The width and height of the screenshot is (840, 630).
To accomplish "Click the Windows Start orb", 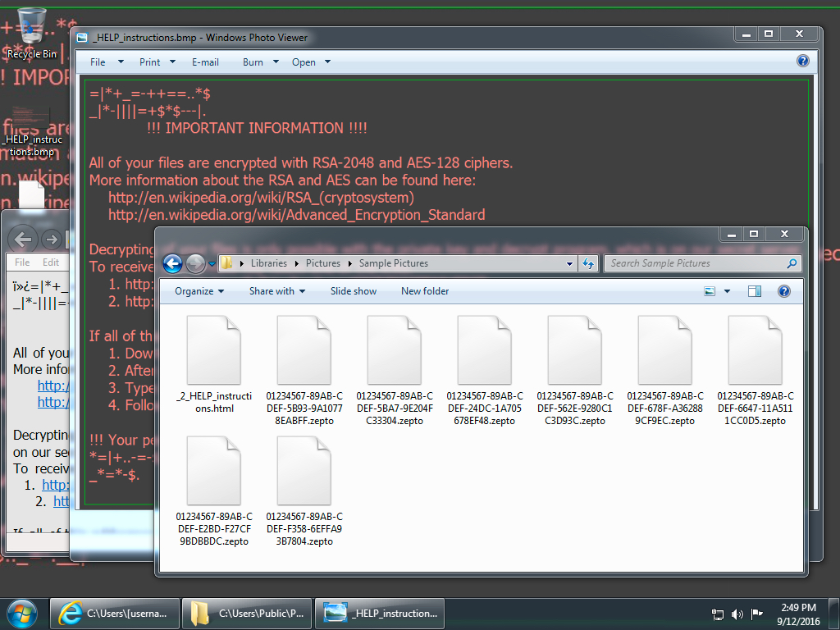I will (21, 613).
